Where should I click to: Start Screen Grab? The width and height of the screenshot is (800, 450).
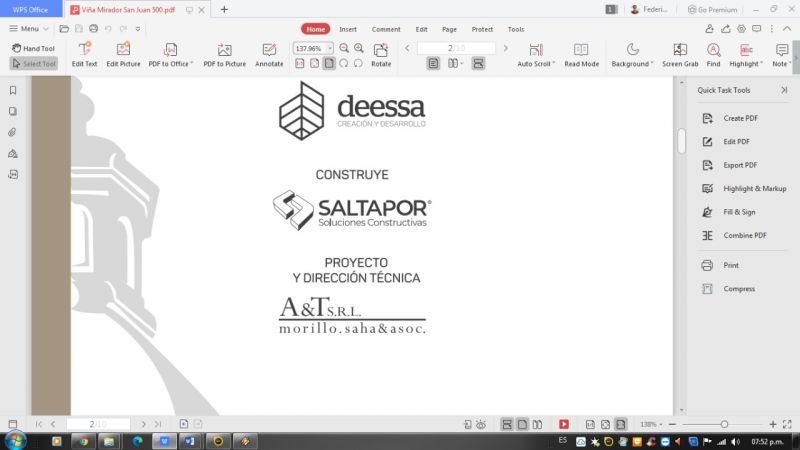[x=680, y=55]
